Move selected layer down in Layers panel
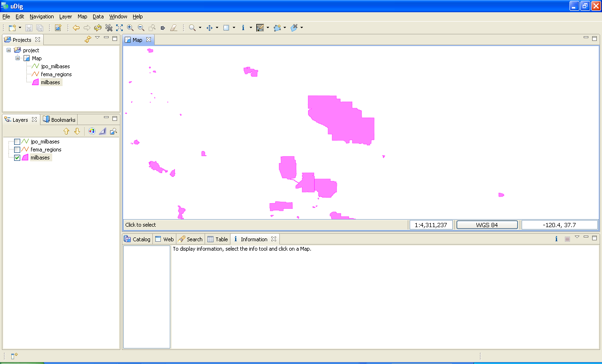Viewport: 602px width, 364px height. tap(77, 131)
